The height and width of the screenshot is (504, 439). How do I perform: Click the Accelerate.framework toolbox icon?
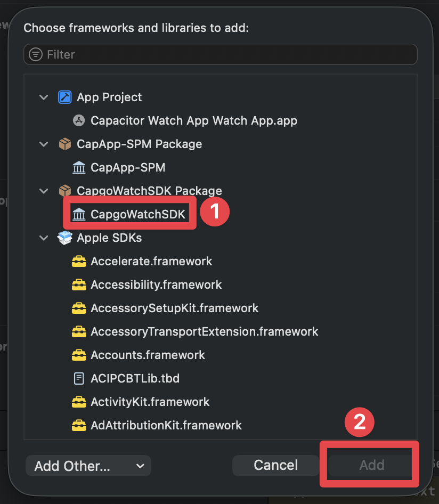coord(79,261)
